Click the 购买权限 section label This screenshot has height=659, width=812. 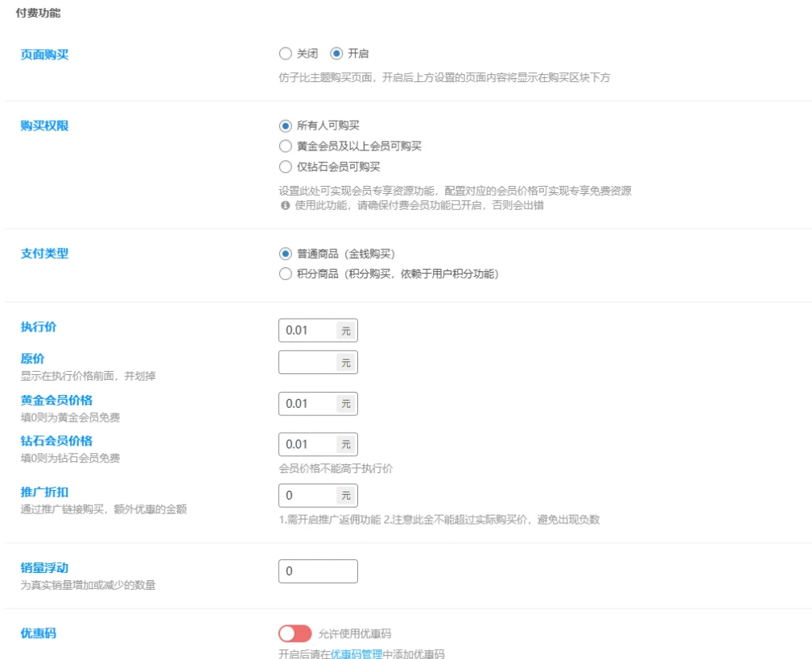point(44,126)
